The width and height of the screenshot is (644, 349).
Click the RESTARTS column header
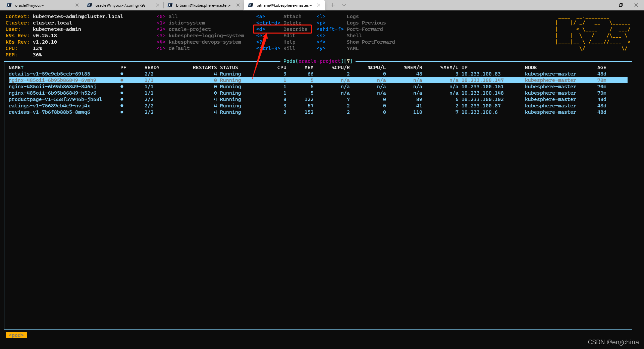pos(205,67)
